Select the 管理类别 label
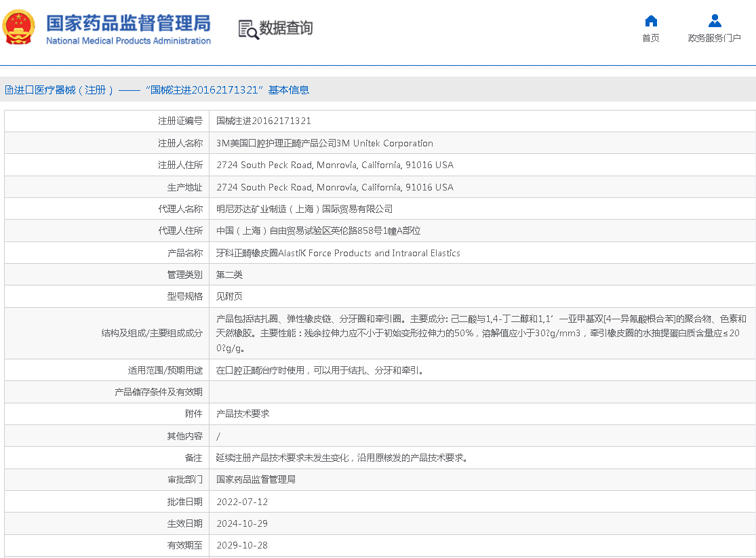Image resolution: width=756 pixels, height=558 pixels. [184, 275]
